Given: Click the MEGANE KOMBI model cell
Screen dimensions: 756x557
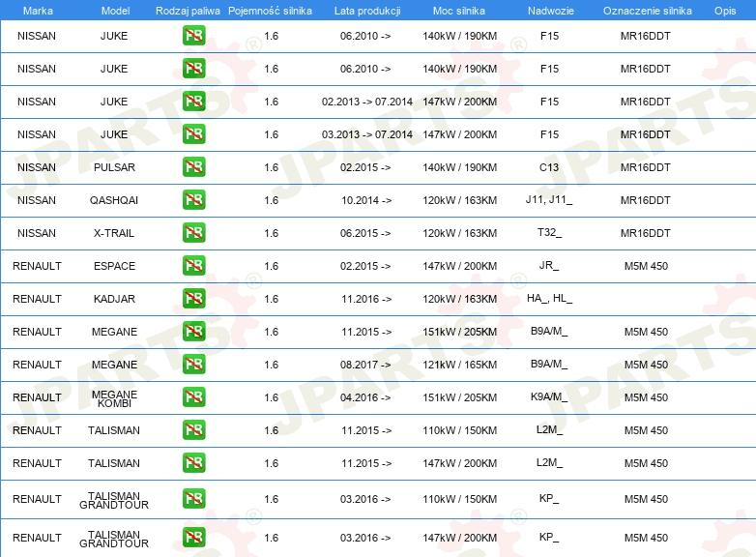Looking at the screenshot, I should tap(114, 398).
